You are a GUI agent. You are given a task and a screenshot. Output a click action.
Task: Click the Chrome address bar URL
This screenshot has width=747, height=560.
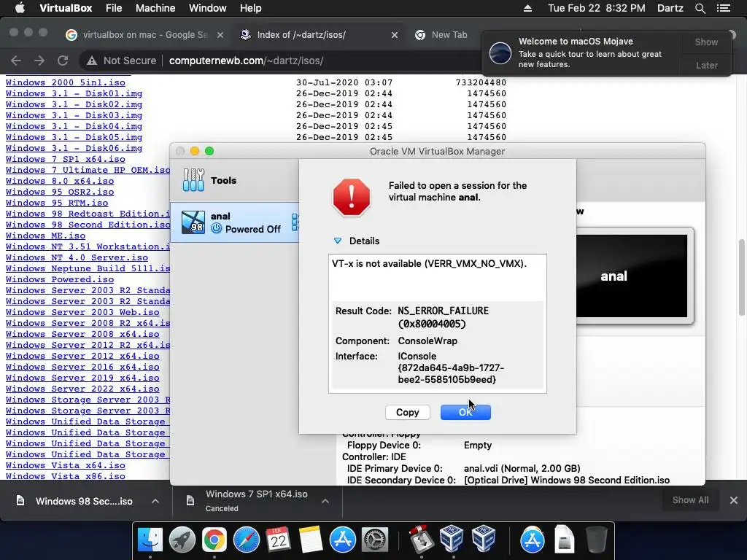[247, 61]
